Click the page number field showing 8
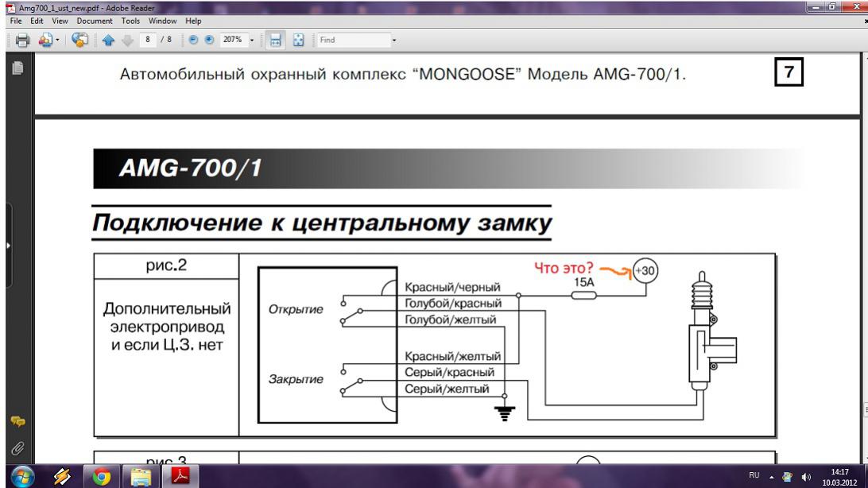Image resolution: width=868 pixels, height=488 pixels. 148,40
